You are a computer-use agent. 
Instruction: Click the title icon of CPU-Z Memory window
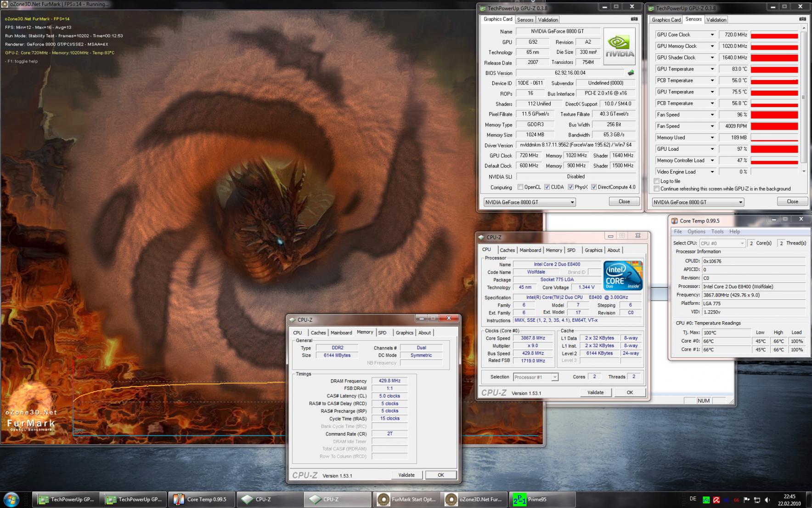(292, 320)
